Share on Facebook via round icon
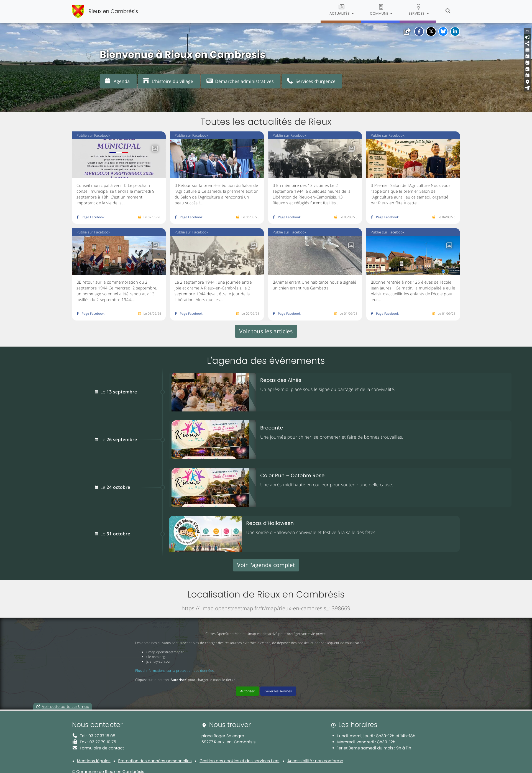532x773 pixels. [x=419, y=31]
